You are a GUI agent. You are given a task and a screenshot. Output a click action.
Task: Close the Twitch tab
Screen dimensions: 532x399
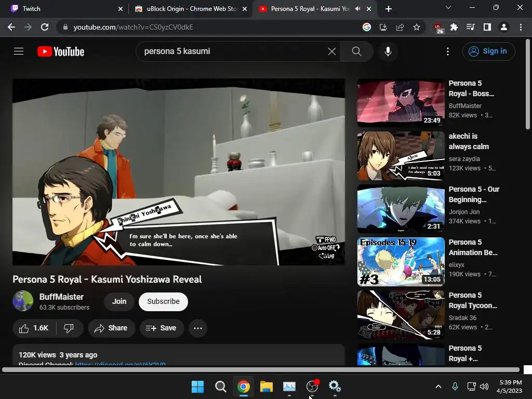121,9
